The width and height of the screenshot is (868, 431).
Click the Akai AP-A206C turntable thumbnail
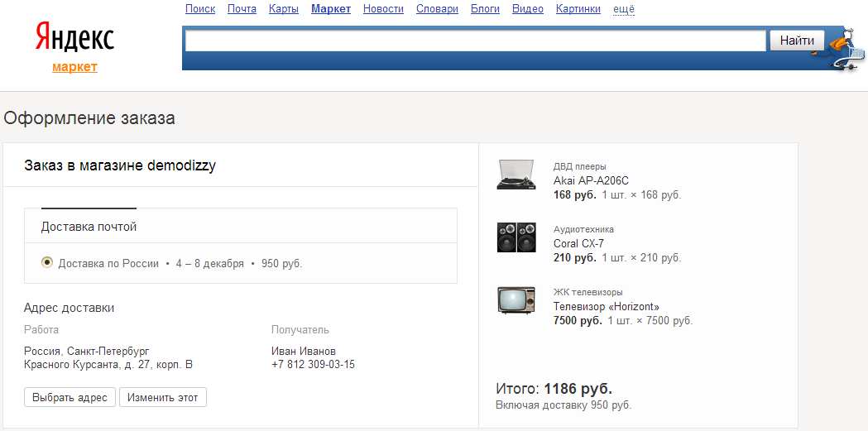[x=516, y=175]
